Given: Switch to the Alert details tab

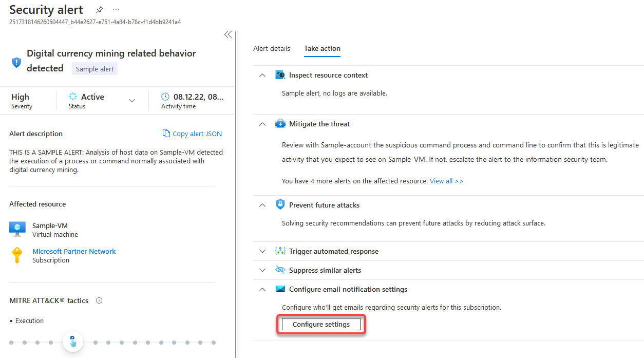Looking at the screenshot, I should coord(272,48).
